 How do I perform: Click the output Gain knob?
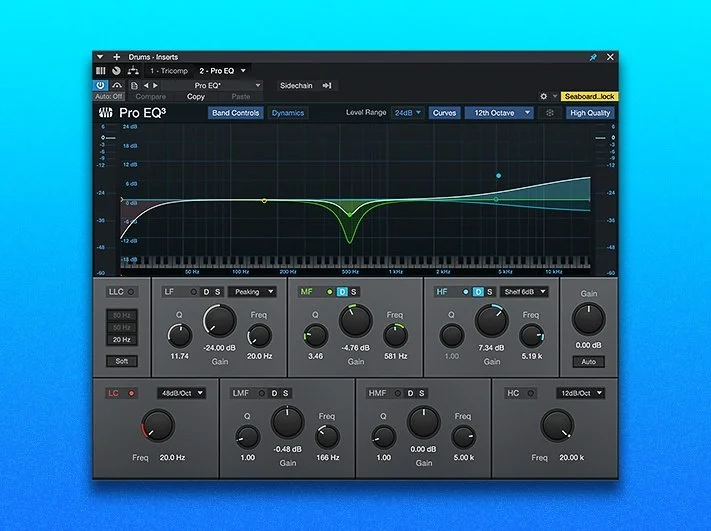tap(589, 319)
